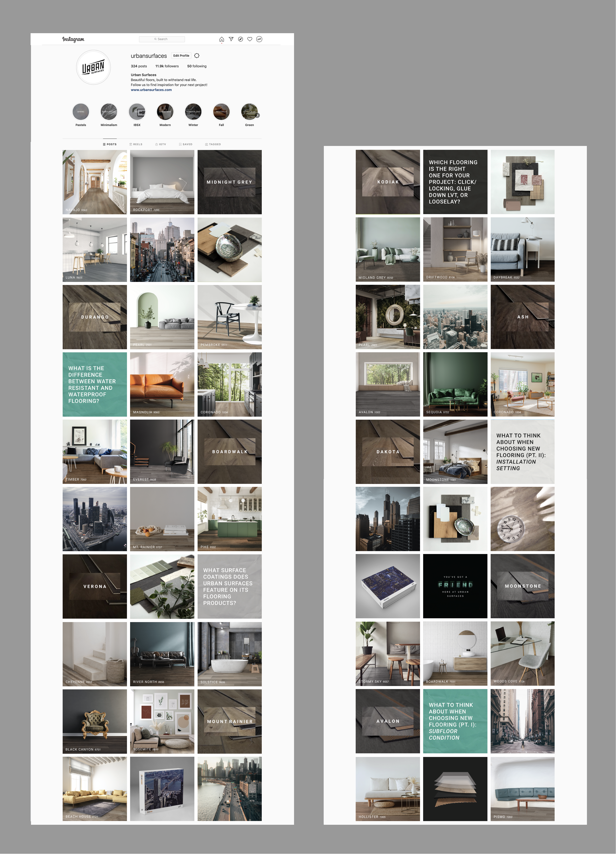Open the www.urbansurfaces.com link
The width and height of the screenshot is (616, 856).
[x=151, y=90]
